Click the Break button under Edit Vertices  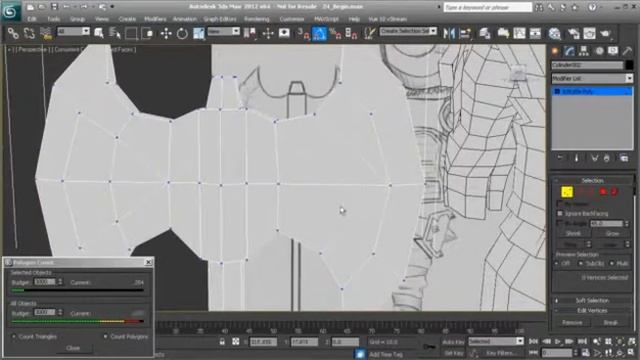tap(611, 322)
